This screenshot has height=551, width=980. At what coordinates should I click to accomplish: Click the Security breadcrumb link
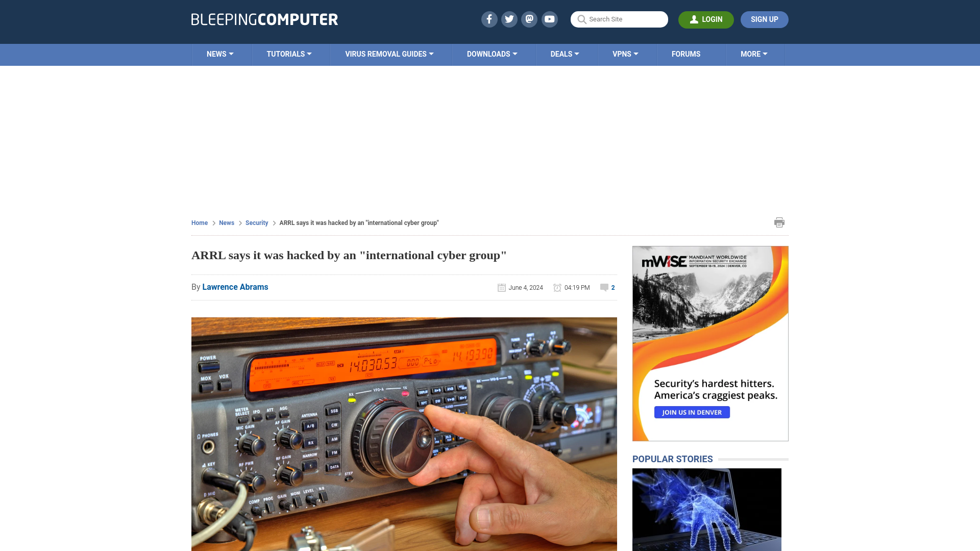click(256, 222)
